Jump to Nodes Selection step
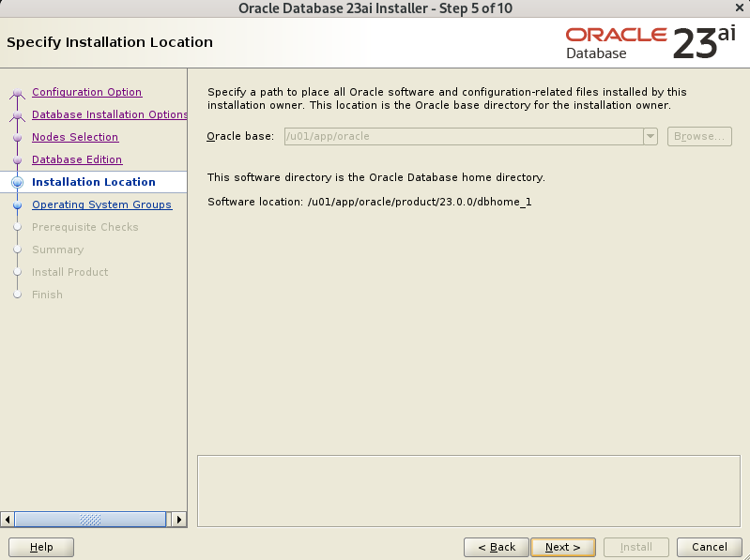750x560 pixels. coord(75,137)
